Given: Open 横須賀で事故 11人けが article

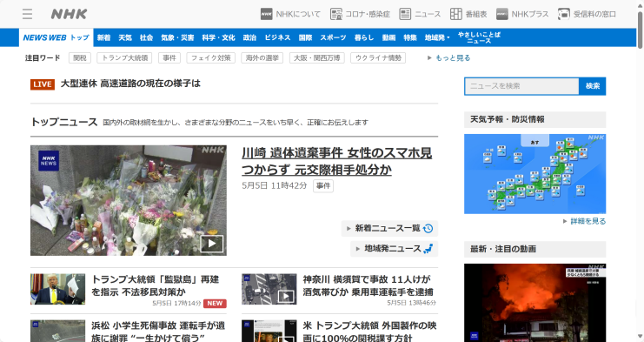Looking at the screenshot, I should pyautogui.click(x=368, y=285).
